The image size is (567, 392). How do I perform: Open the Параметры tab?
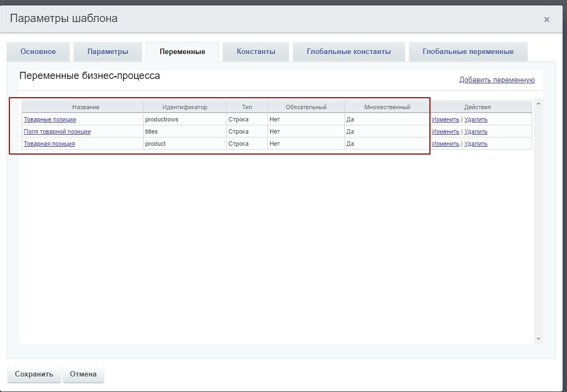tap(108, 52)
